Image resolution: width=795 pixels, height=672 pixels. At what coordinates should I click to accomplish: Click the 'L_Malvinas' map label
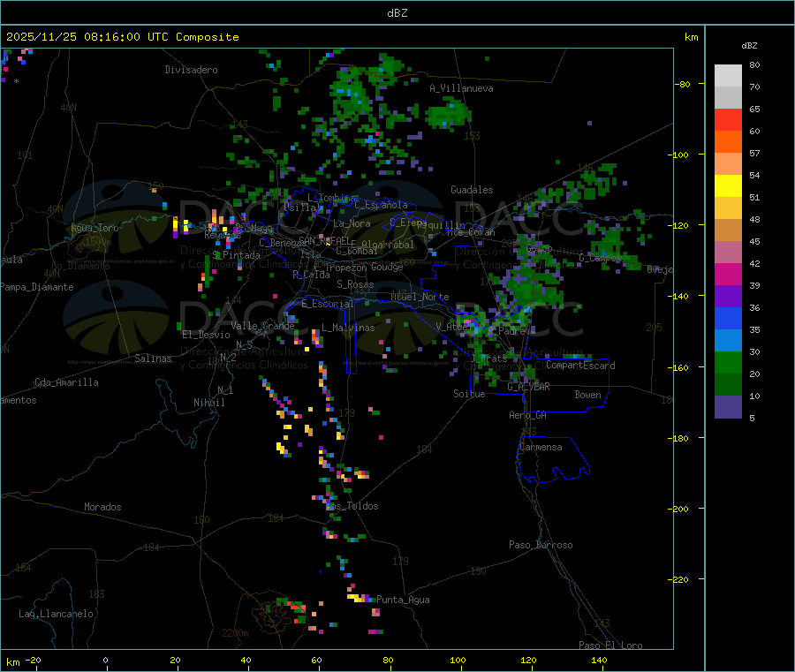348,328
